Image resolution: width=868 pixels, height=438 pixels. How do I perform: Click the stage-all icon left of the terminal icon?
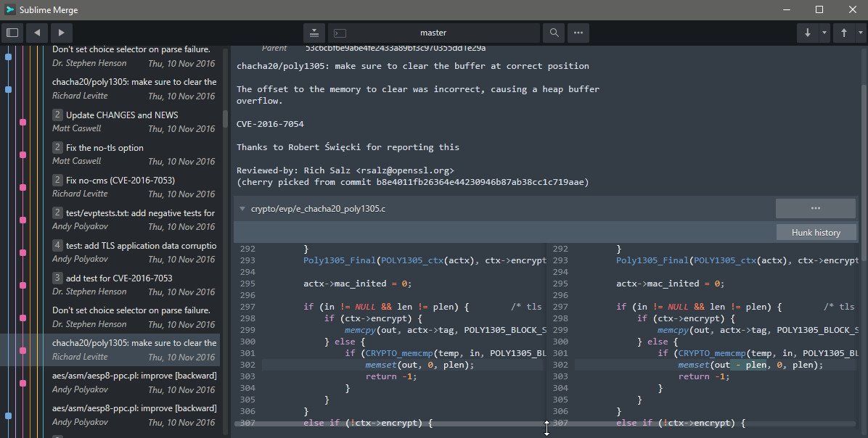pyautogui.click(x=314, y=33)
